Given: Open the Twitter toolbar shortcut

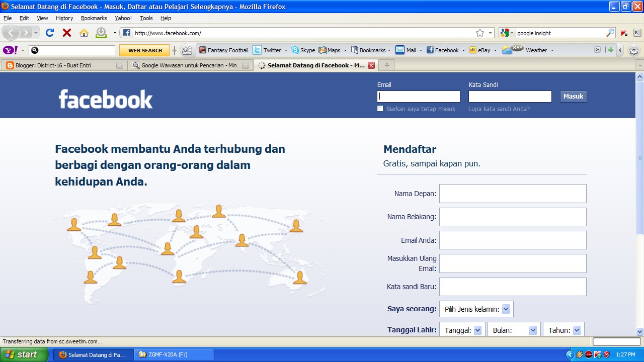Looking at the screenshot, I should click(x=267, y=50).
